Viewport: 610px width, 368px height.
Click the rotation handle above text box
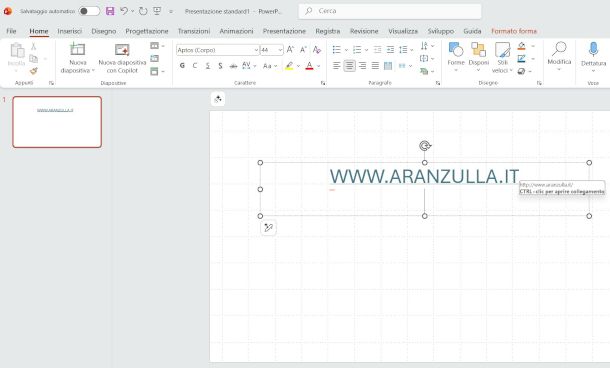coord(425,146)
